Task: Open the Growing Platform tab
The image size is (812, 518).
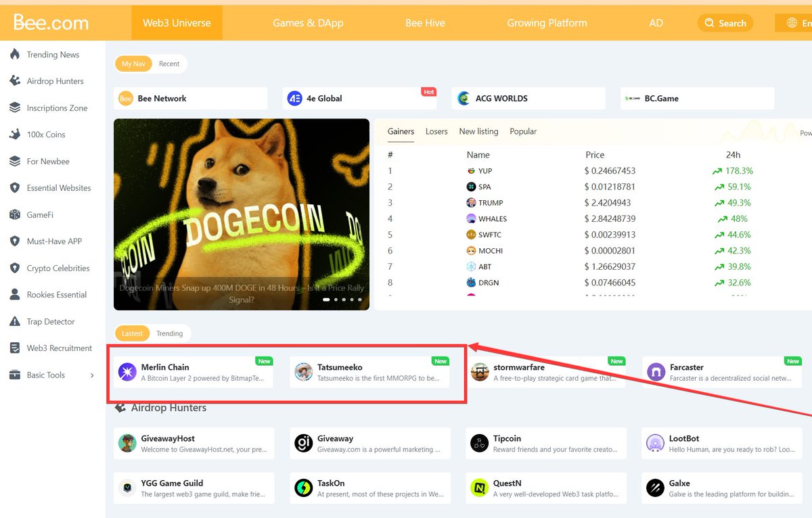Action: pos(547,23)
